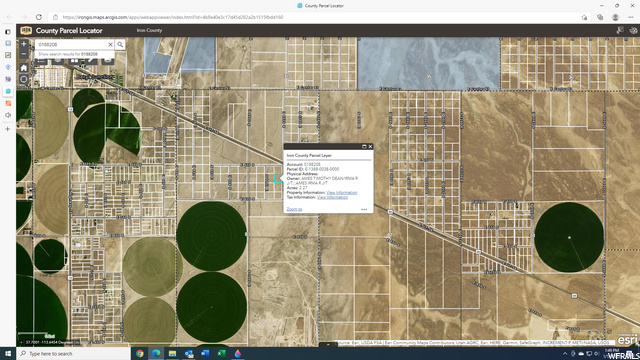
Task: Zoom out on the parcel map
Action: point(24,54)
